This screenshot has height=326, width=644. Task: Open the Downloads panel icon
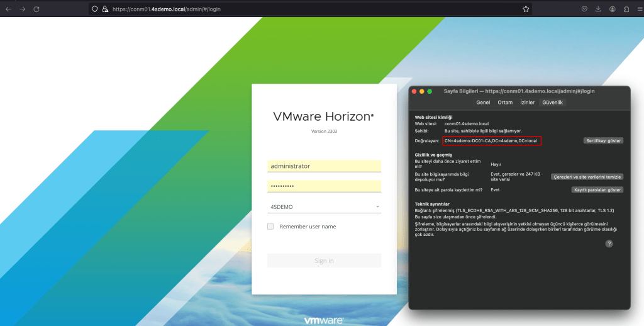tap(598, 9)
